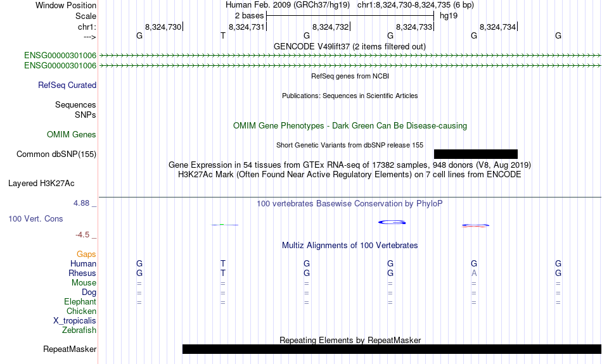This screenshot has width=602, height=364.
Task: Select the Human alignment row label
Action: (83, 263)
